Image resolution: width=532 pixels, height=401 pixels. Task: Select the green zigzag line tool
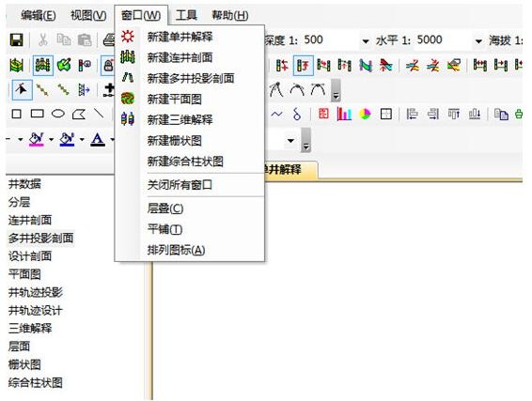(64, 90)
